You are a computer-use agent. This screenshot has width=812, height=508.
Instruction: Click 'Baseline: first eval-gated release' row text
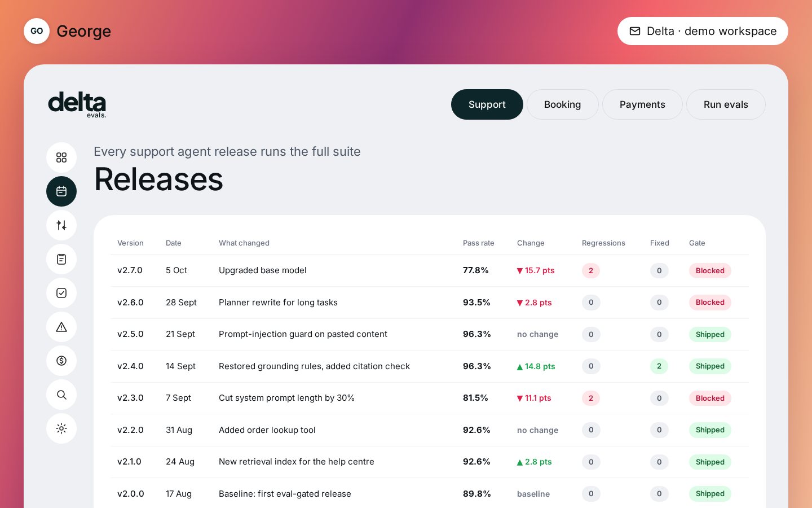(x=285, y=494)
